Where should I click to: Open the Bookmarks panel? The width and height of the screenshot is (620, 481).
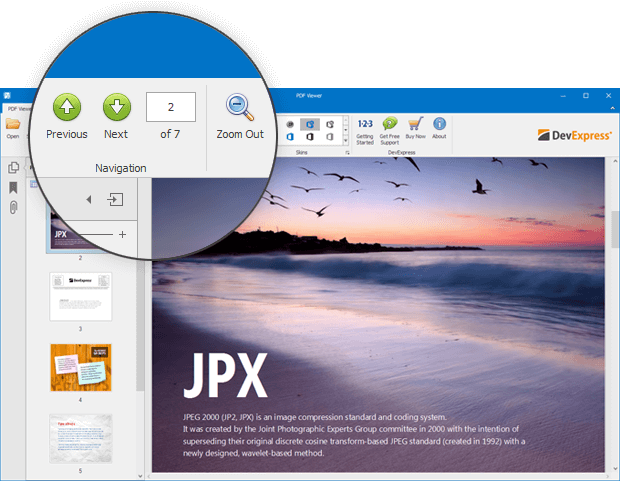[13, 187]
